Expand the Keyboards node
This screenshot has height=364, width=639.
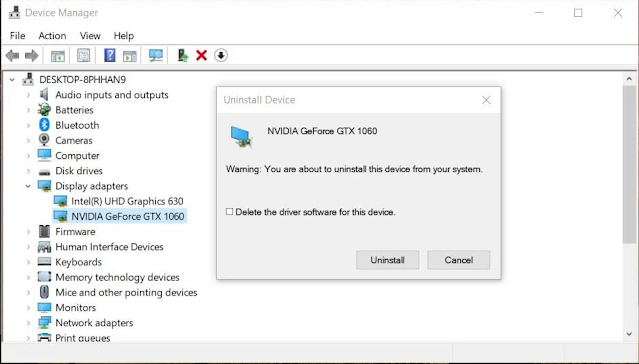(28, 262)
